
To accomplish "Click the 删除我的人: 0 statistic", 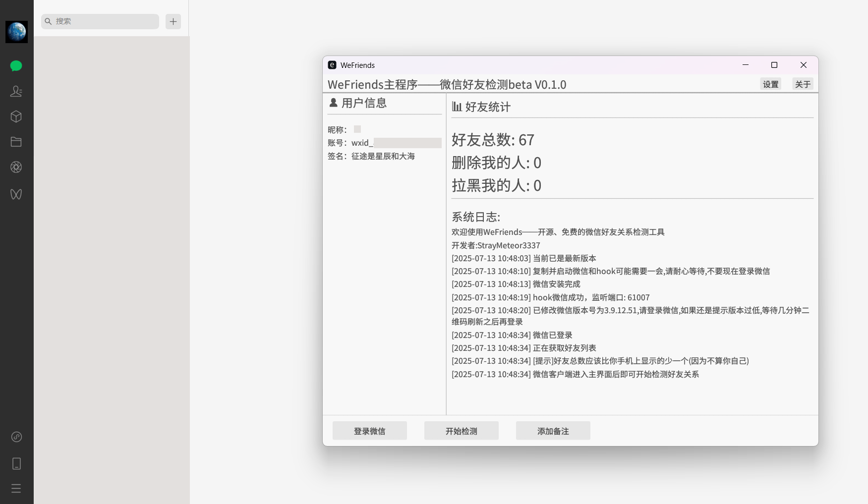I will (496, 163).
